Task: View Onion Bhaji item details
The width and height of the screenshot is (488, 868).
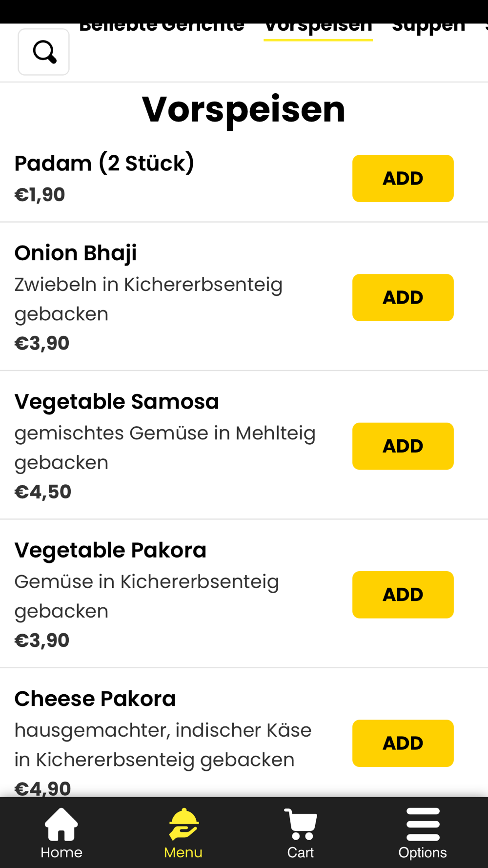Action: [76, 253]
